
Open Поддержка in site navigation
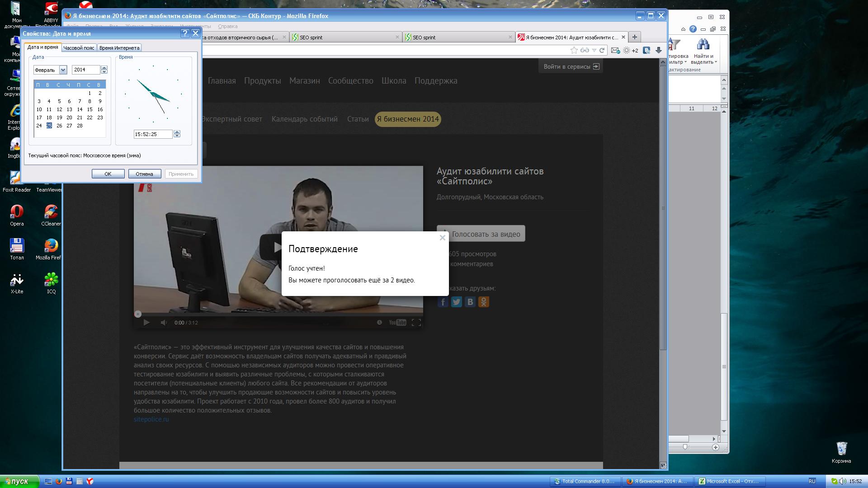pos(436,80)
